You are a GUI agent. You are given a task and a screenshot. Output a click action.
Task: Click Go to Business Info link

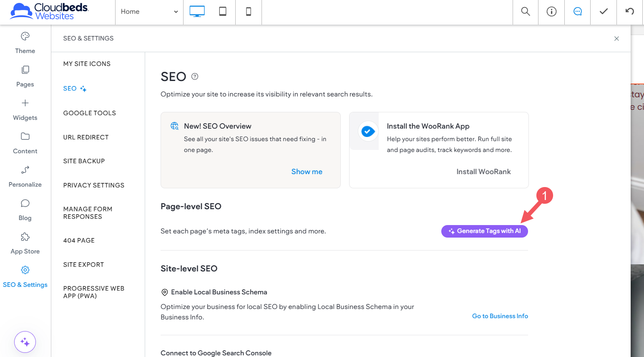(500, 316)
